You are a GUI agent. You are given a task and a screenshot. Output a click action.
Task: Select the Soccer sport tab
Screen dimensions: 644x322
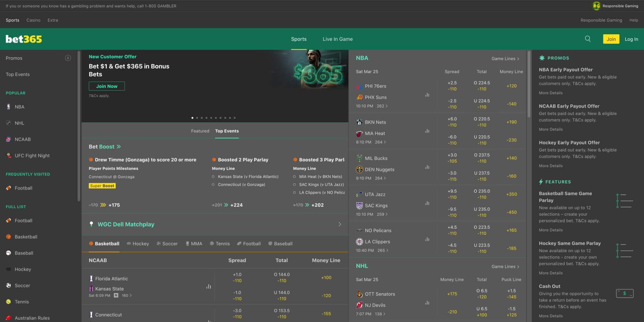pos(167,243)
